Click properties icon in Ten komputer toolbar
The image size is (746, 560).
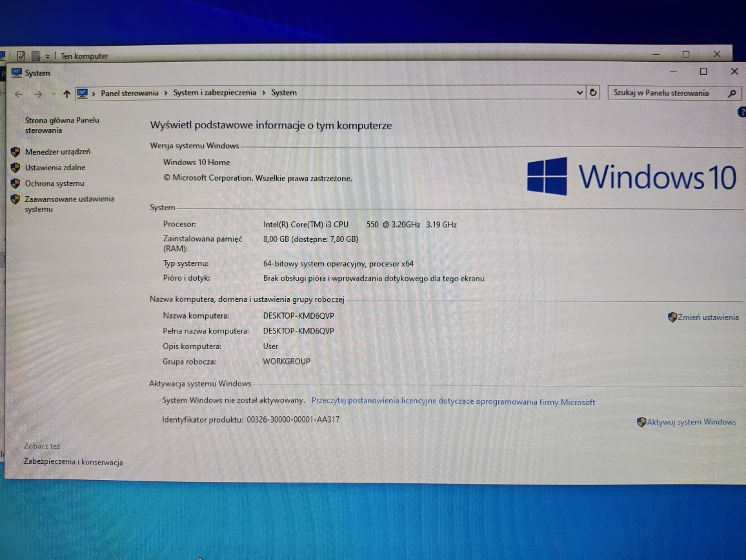(x=21, y=56)
